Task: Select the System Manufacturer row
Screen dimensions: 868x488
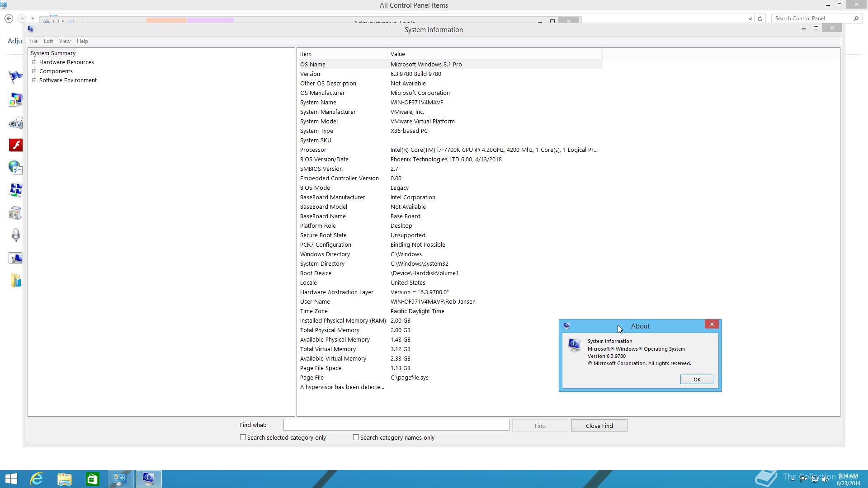Action: (450, 112)
